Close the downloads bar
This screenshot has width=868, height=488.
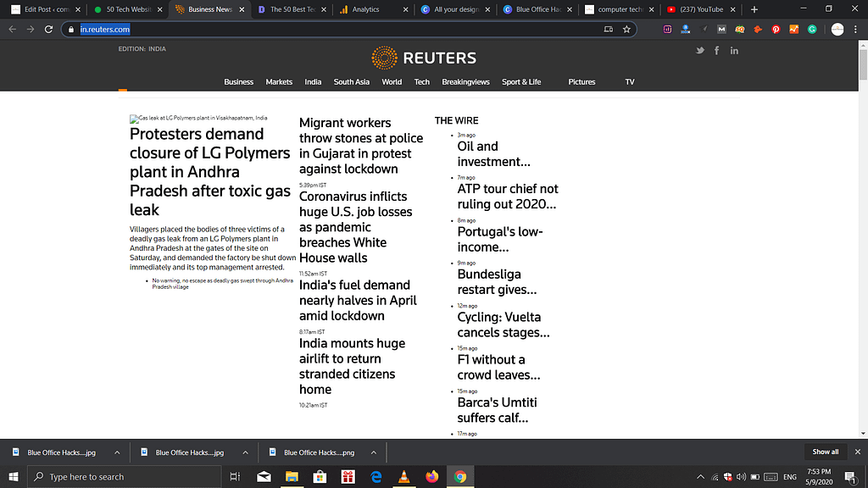coord(858,452)
